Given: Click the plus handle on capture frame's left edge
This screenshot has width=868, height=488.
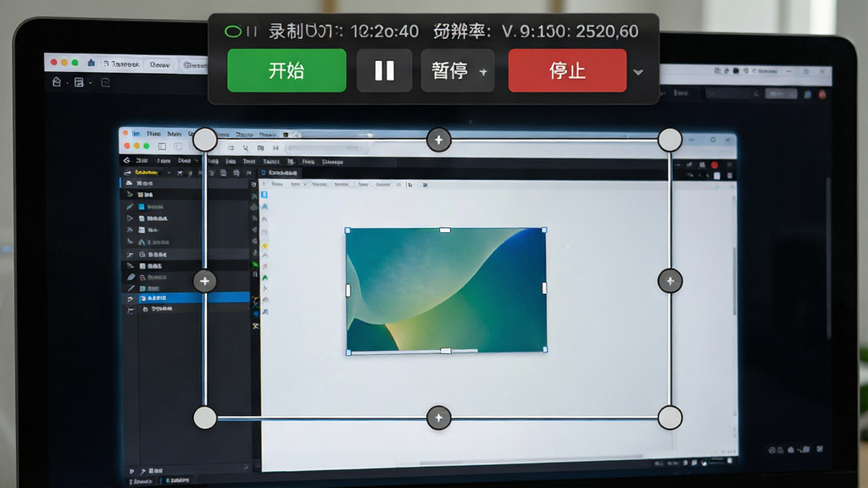Looking at the screenshot, I should coord(205,281).
